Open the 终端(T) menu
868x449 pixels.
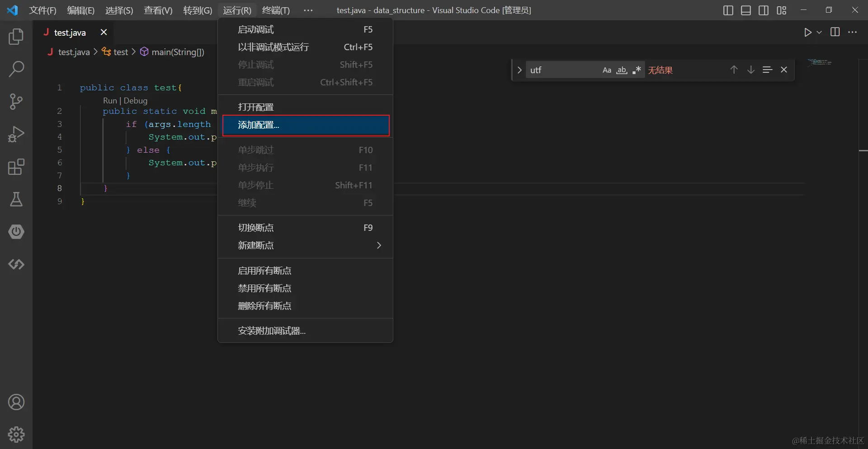(276, 10)
